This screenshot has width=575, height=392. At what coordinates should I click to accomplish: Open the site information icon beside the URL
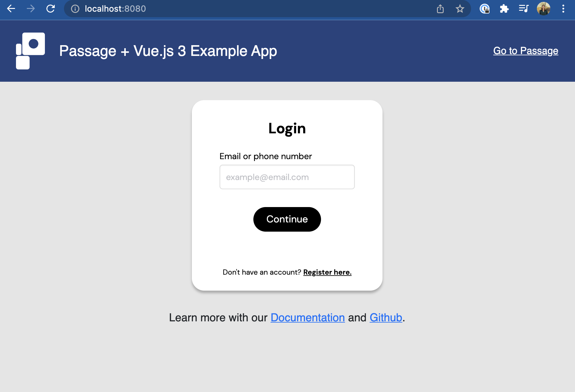(75, 9)
